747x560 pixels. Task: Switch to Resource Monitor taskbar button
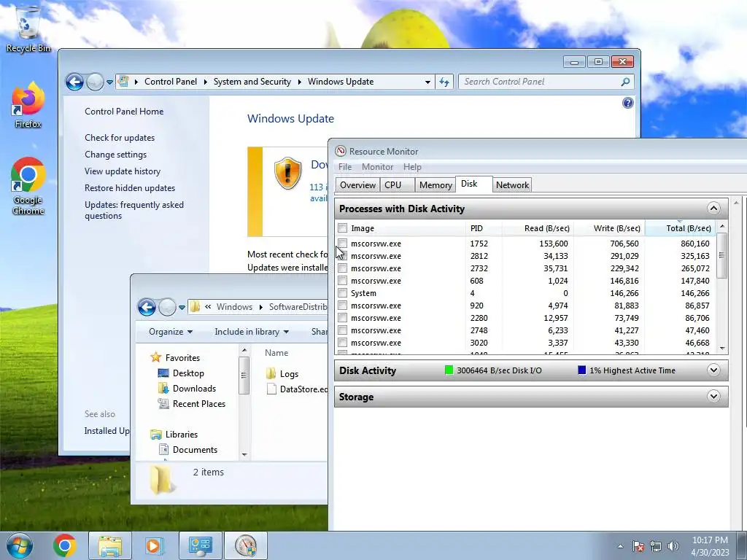(245, 545)
